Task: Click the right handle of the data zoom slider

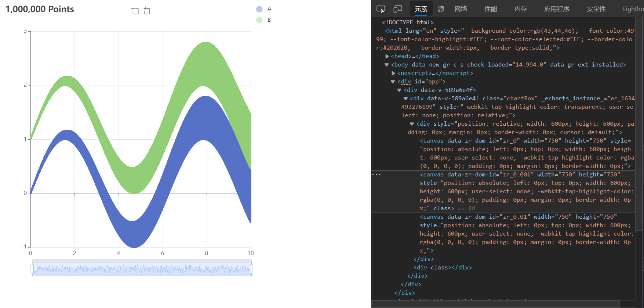Action: (x=251, y=269)
